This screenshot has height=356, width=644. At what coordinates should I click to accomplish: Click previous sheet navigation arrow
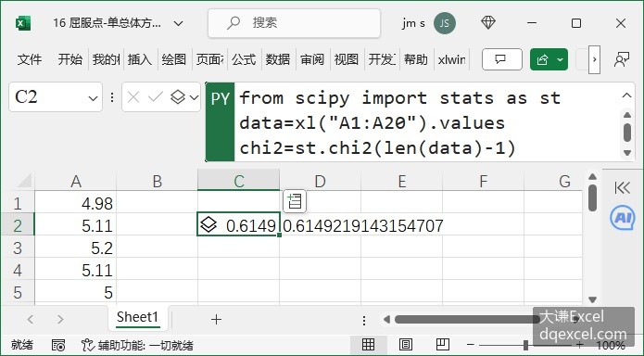point(31,319)
